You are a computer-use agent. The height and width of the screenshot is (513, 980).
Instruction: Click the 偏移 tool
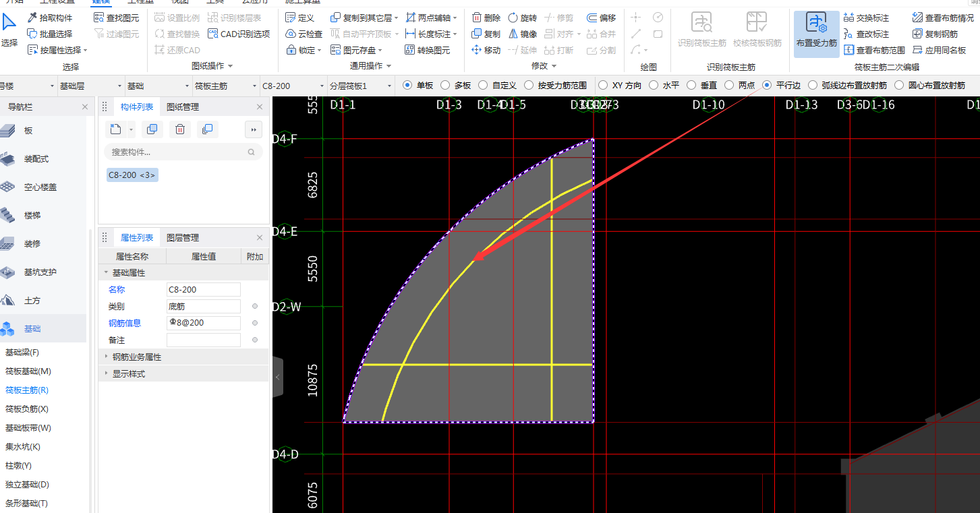pos(602,18)
